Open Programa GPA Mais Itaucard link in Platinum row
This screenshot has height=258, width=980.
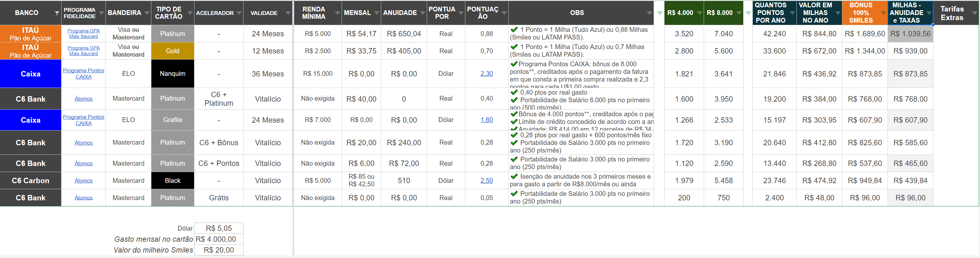84,33
